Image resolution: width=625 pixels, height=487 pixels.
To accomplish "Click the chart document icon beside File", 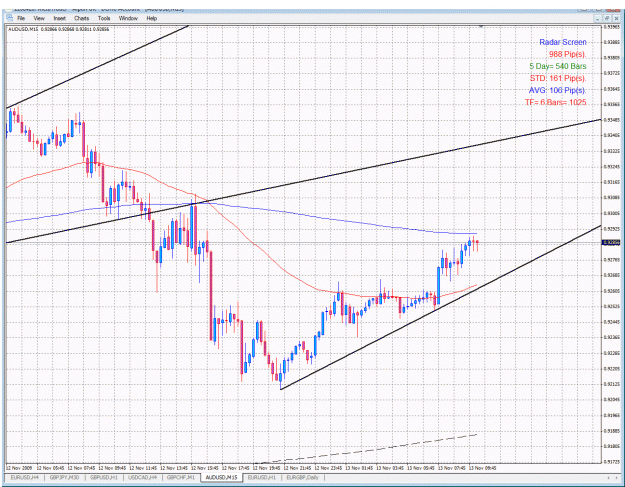I will (9, 18).
